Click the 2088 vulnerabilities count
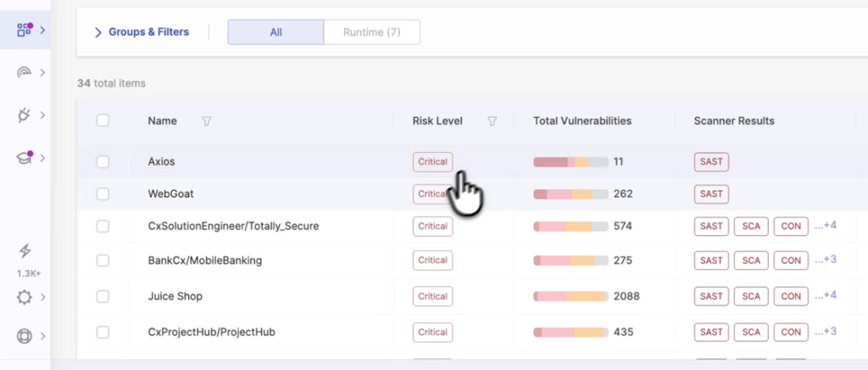 [626, 296]
